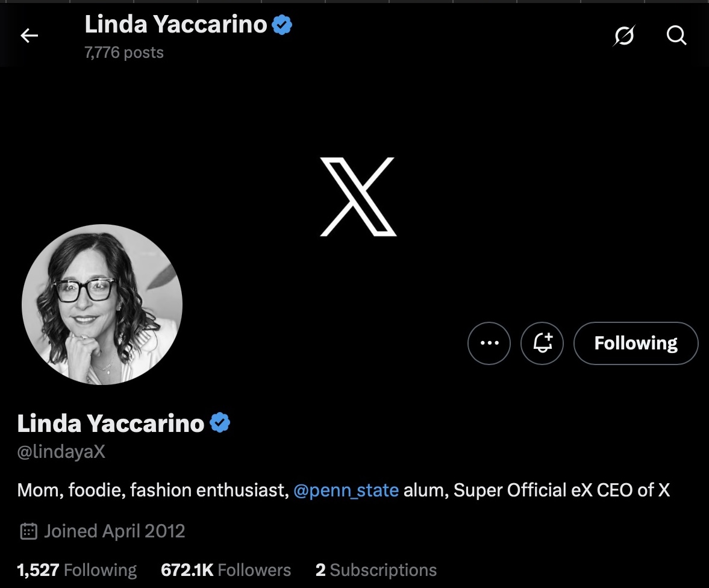Open search with the magnifying glass icon
Image resolution: width=709 pixels, height=588 pixels.
click(676, 35)
